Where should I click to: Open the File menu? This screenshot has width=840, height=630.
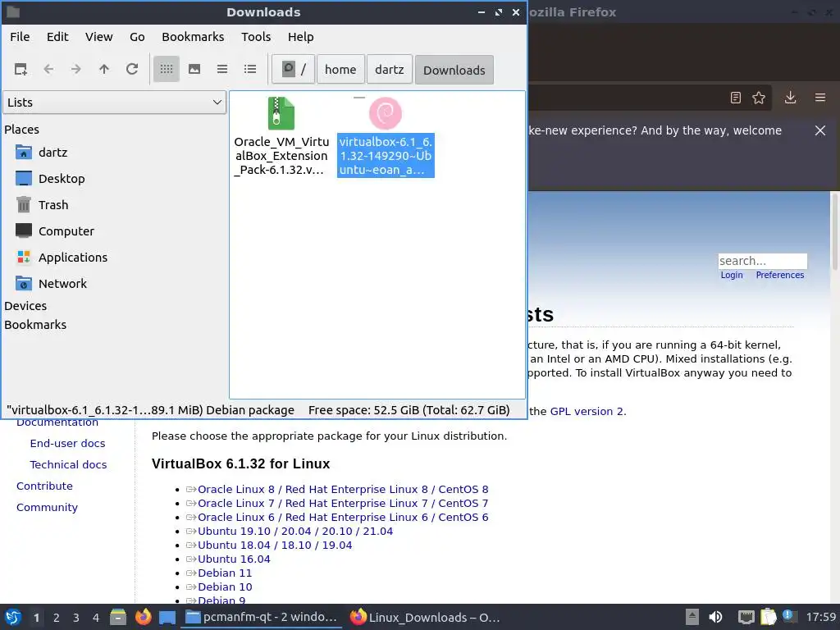[x=20, y=37]
